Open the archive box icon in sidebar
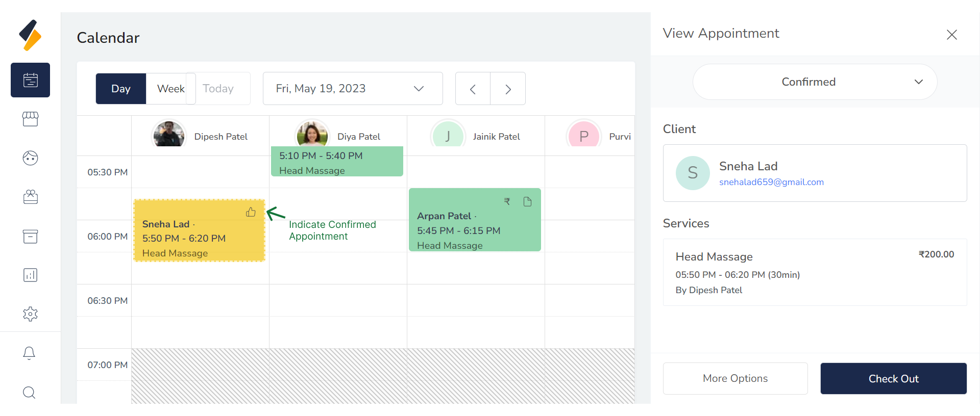Image resolution: width=980 pixels, height=416 pixels. tap(30, 236)
